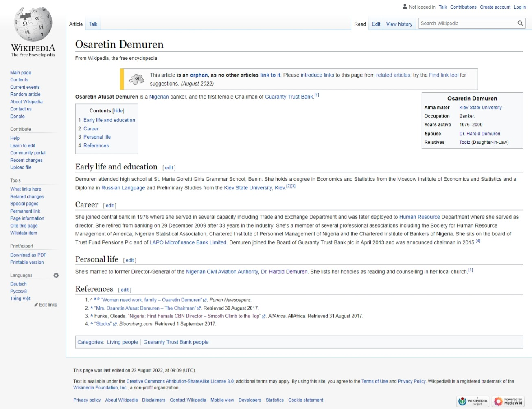
Task: Switch to Русский language version
Action: click(18, 291)
